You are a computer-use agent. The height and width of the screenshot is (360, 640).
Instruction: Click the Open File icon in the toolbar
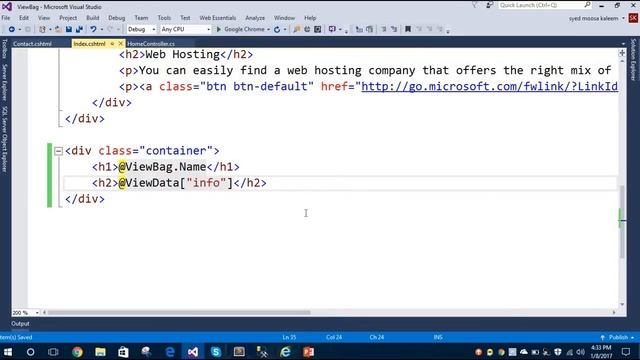(58, 29)
